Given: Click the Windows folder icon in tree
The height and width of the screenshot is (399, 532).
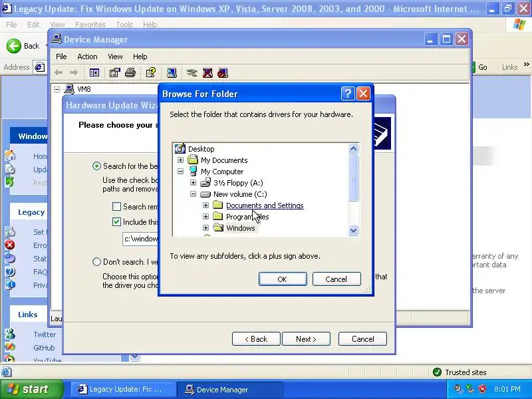Looking at the screenshot, I should point(218,227).
